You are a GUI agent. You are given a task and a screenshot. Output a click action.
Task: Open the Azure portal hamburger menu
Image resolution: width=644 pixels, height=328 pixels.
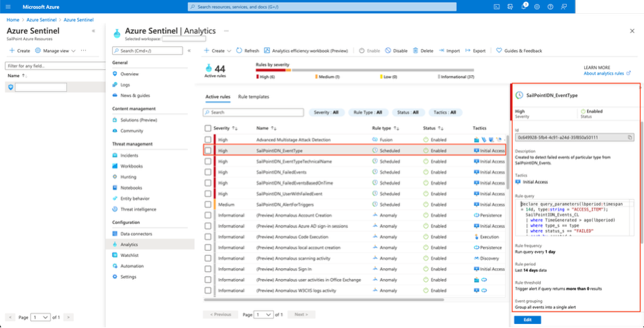click(x=8, y=7)
